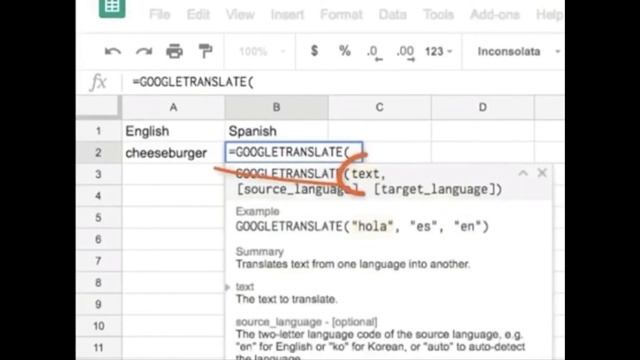Open the Help menu
Image resolution: width=640 pixels, height=360 pixels.
(549, 15)
